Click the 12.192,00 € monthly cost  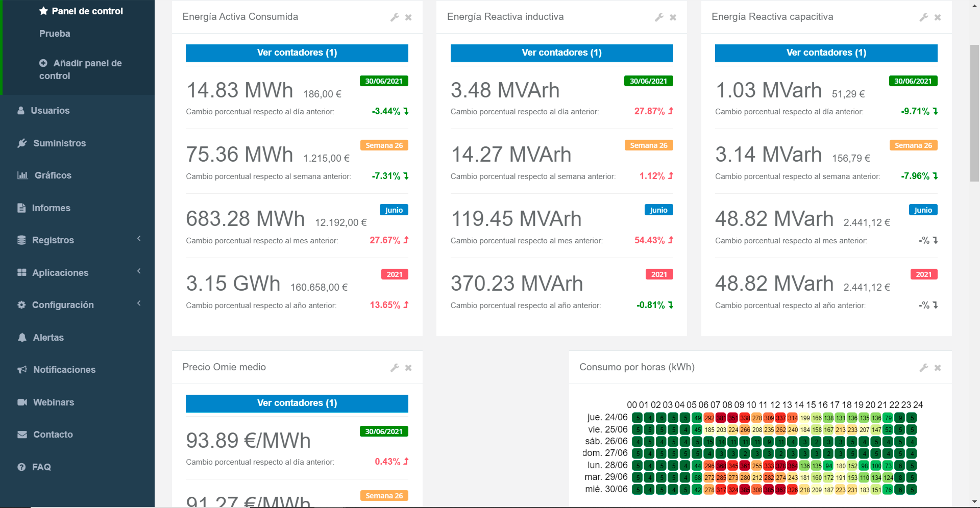[x=341, y=223]
